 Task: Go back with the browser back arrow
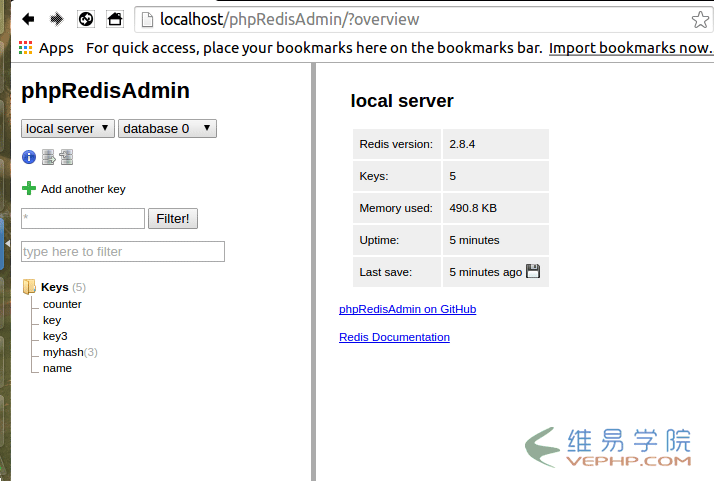click(28, 19)
